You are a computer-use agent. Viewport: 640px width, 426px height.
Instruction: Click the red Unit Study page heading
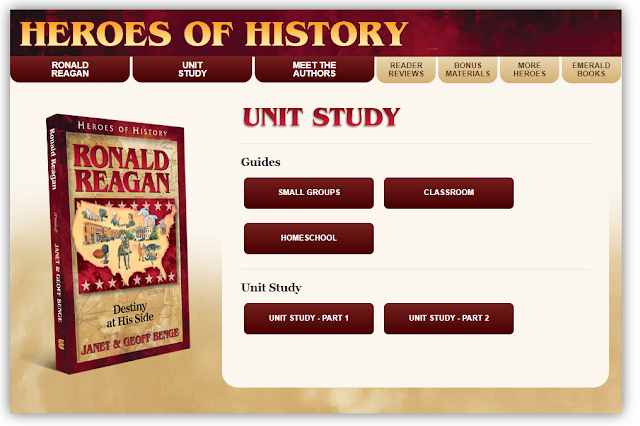pos(322,117)
